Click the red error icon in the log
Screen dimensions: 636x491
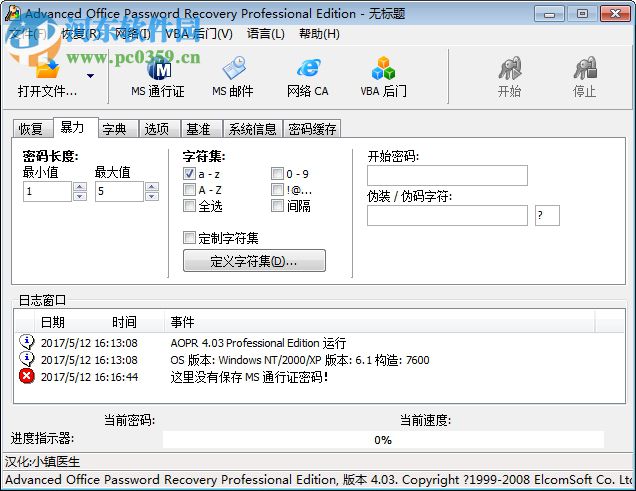pos(27,376)
